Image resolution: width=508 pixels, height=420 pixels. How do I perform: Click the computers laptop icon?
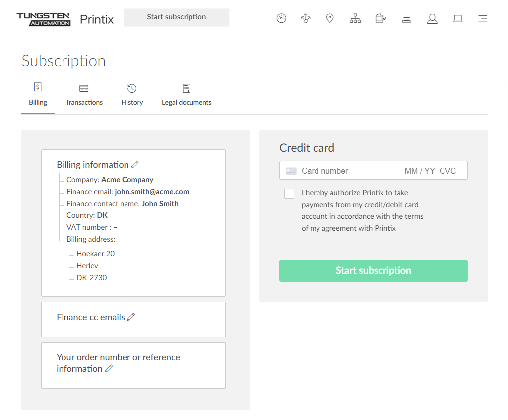coord(458,19)
